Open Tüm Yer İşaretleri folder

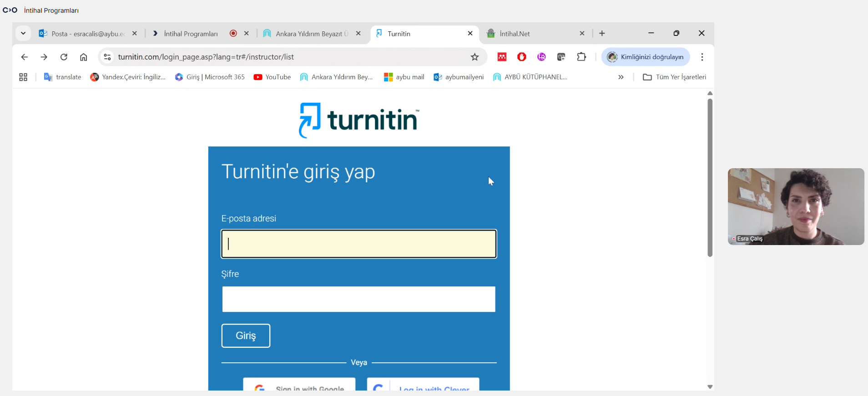tap(674, 77)
